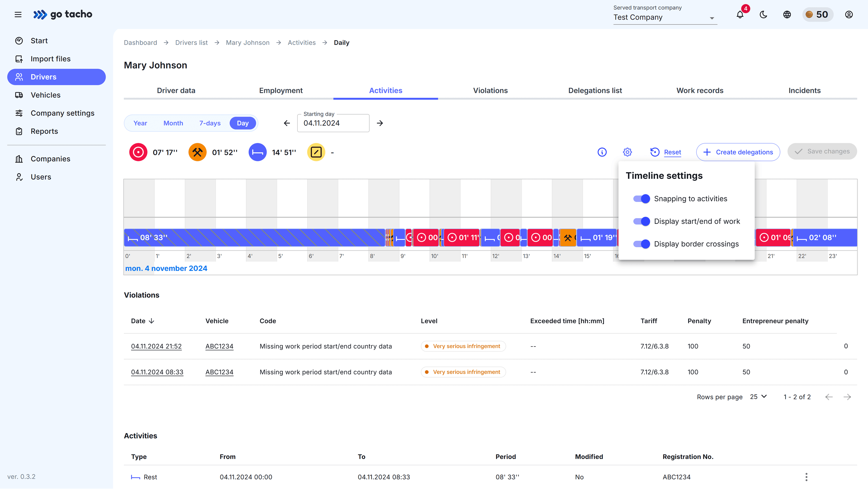Viewport: 868px width, 489px height.
Task: Turn off Display start/end of work
Action: point(642,221)
